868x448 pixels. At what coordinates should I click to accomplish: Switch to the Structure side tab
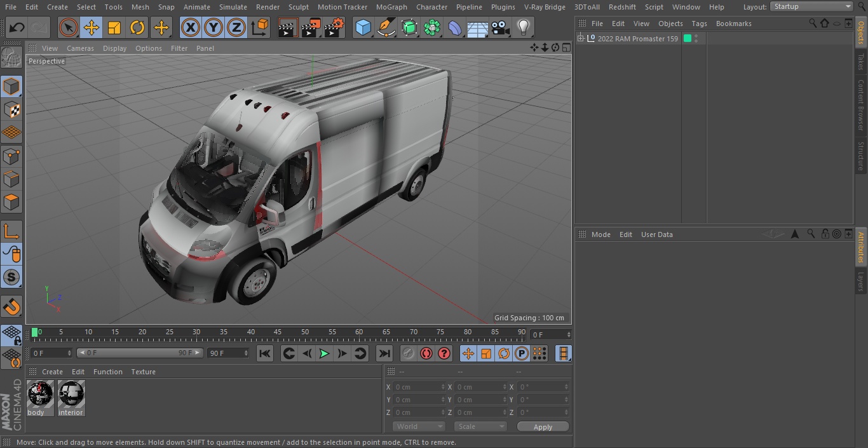point(861,156)
